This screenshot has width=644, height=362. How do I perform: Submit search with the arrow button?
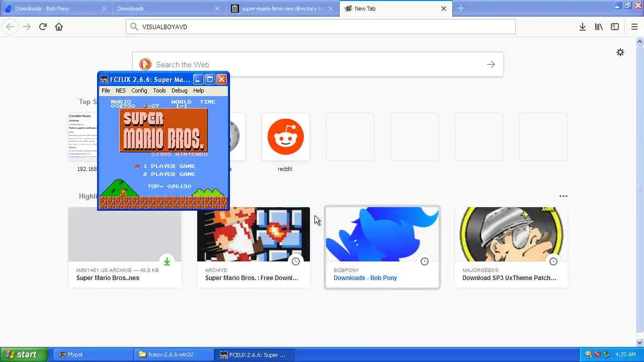pyautogui.click(x=491, y=64)
